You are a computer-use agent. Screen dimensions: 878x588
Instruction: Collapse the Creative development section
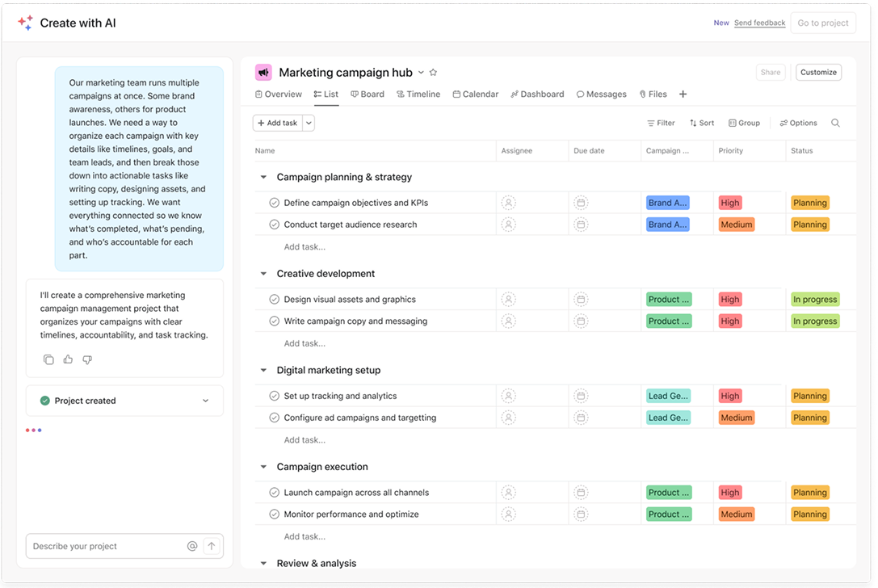(263, 274)
